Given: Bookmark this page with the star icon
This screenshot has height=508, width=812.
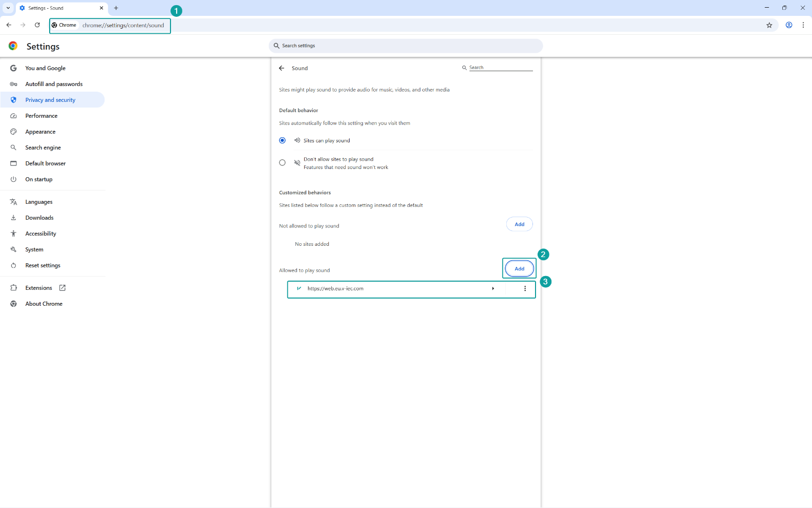Looking at the screenshot, I should (769, 25).
